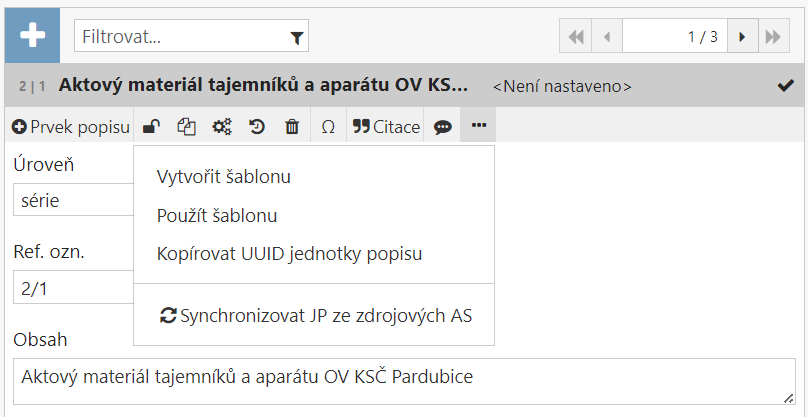Jump to the last record
808x417 pixels.
click(x=771, y=37)
